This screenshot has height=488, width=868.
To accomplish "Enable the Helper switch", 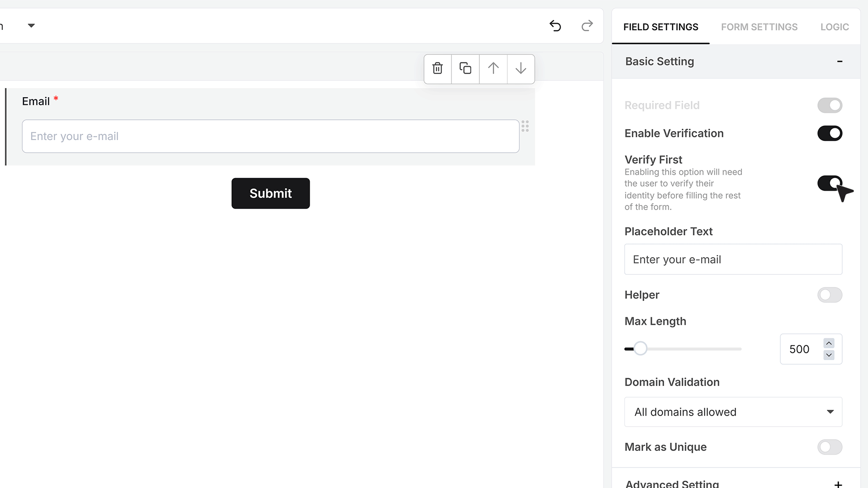I will pyautogui.click(x=830, y=295).
